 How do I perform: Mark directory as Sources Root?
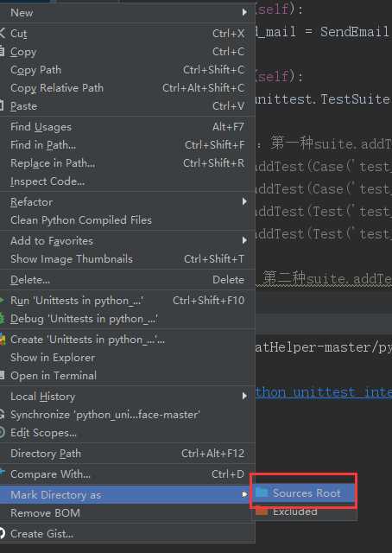click(304, 493)
